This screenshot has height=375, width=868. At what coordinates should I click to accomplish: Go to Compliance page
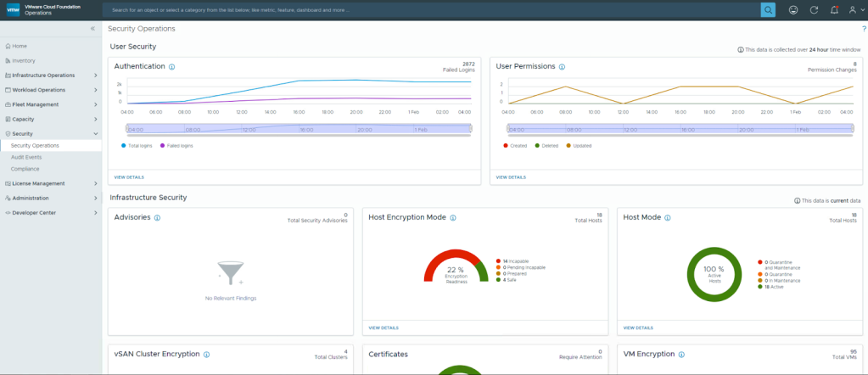tap(25, 169)
